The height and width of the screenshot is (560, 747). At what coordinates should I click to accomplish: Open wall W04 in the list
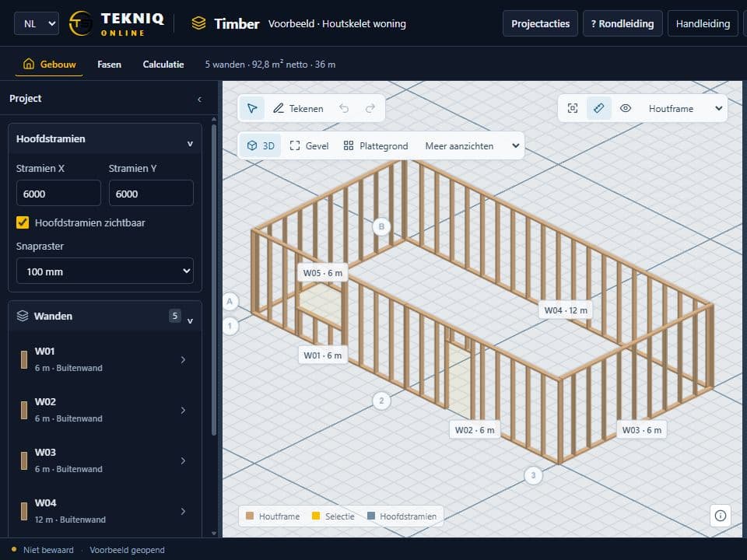[105, 511]
